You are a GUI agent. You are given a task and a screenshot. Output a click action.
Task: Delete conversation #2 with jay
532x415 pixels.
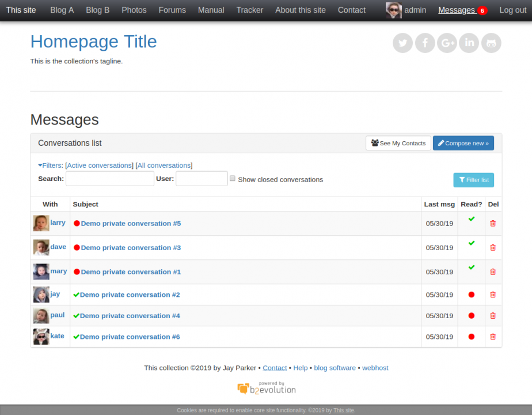493,295
